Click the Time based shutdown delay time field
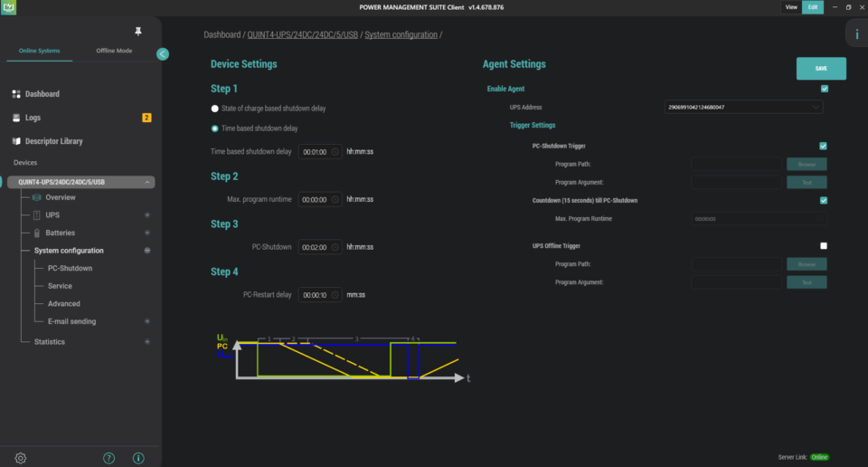Screen dimensions: 868x467 (x=320, y=152)
